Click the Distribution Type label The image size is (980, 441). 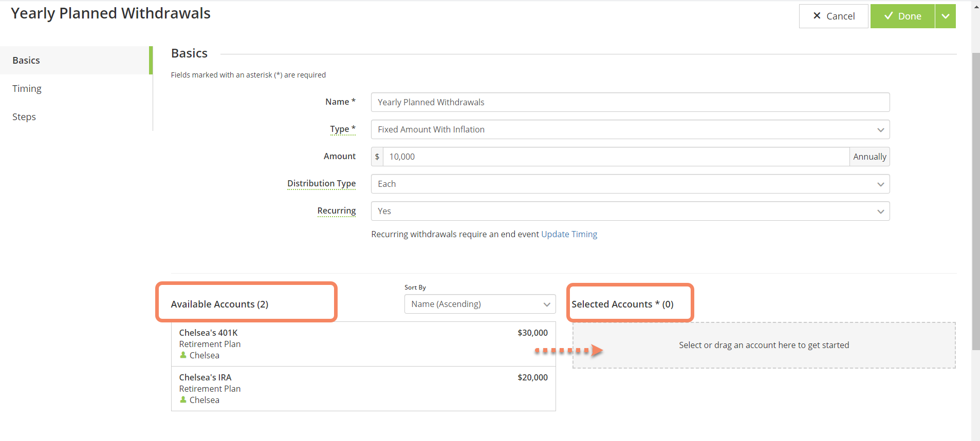tap(321, 183)
